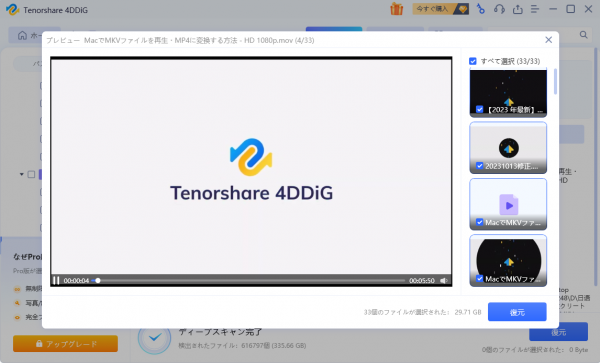Viewport: 600px width, 363px height.
Task: Click the Tenorshare 4DDiG logo icon
Action: point(12,10)
